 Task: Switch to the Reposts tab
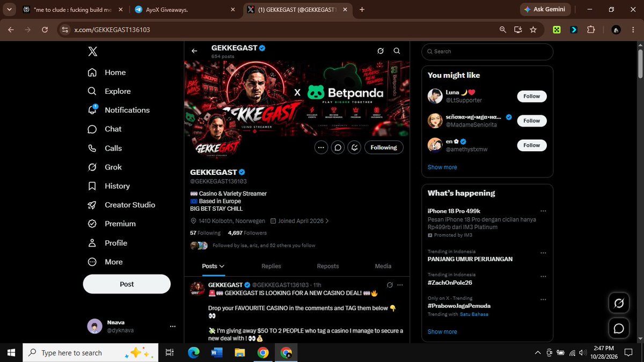[x=328, y=266]
